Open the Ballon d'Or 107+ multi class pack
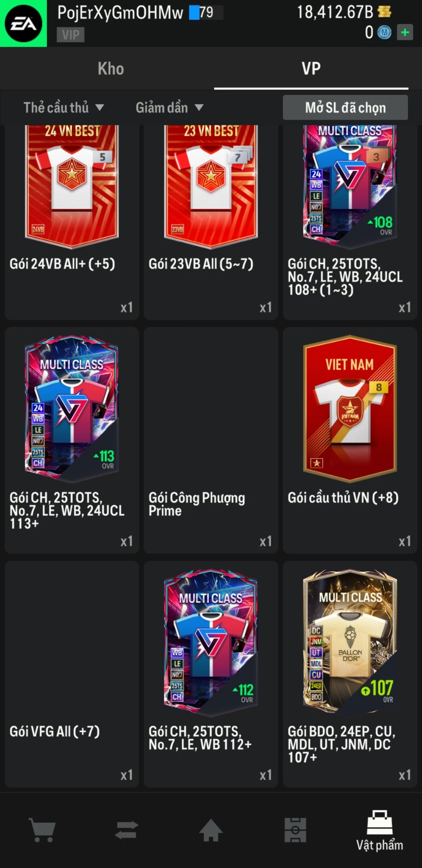 tap(350, 674)
